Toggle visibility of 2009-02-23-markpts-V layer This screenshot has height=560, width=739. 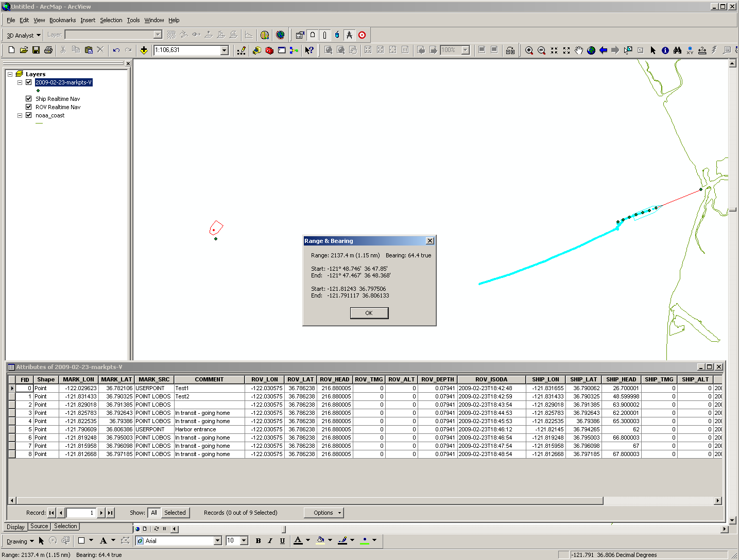tap(29, 82)
